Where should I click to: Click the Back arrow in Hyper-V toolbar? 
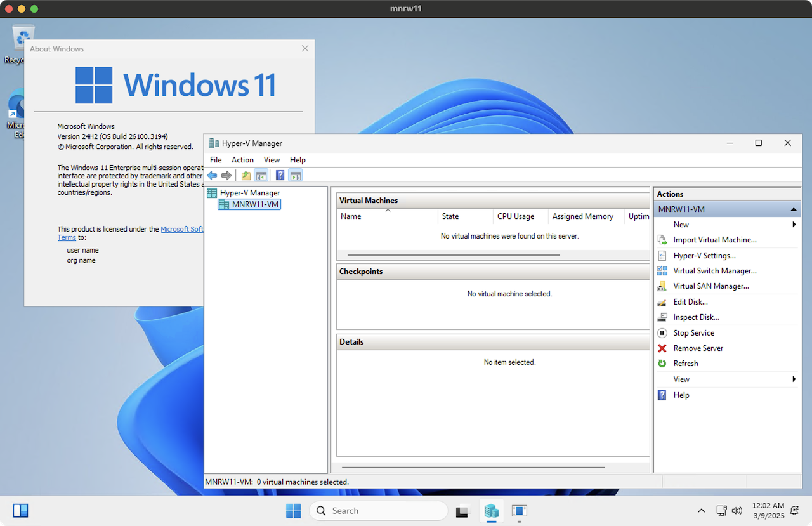[212, 175]
